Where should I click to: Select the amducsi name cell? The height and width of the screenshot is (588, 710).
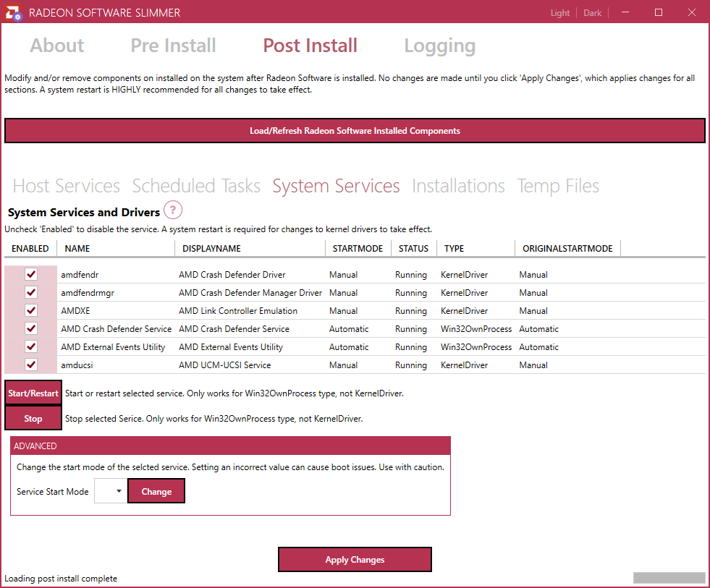(77, 365)
